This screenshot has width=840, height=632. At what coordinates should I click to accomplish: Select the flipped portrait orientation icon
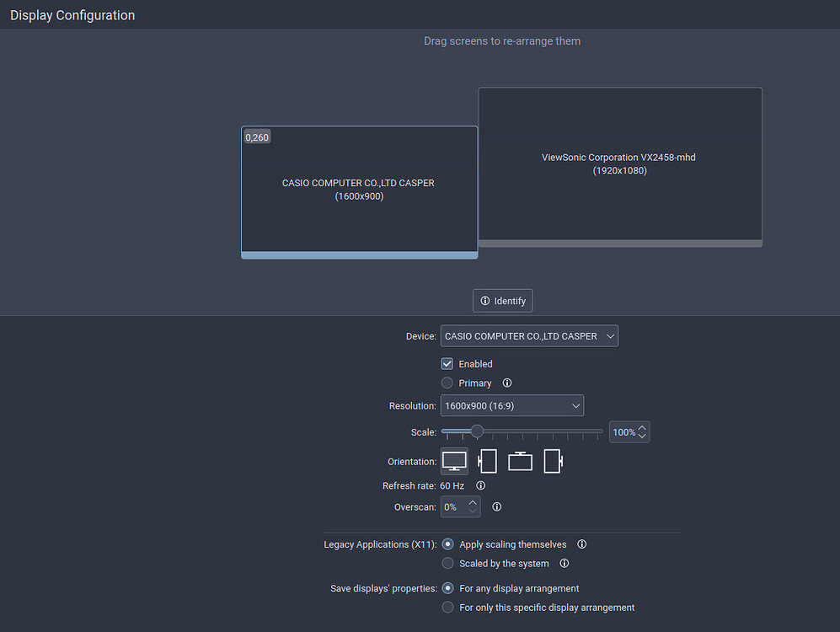click(553, 461)
